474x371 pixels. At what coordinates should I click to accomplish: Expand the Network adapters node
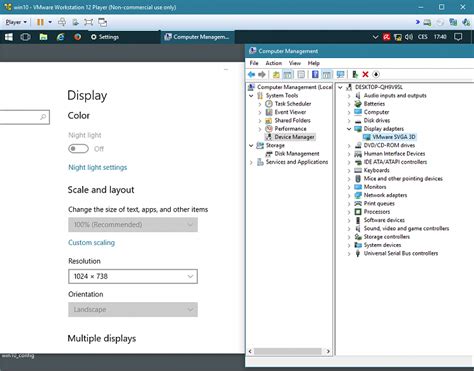pos(349,195)
